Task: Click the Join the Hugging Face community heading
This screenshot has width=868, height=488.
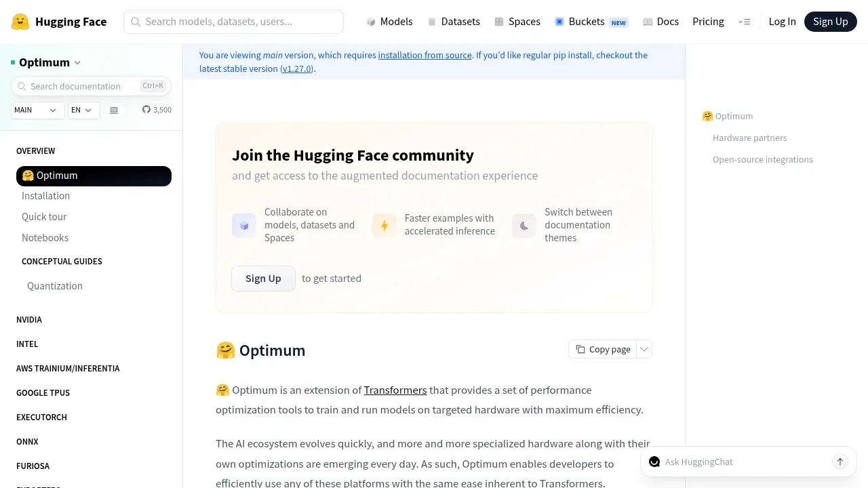Action: (353, 155)
